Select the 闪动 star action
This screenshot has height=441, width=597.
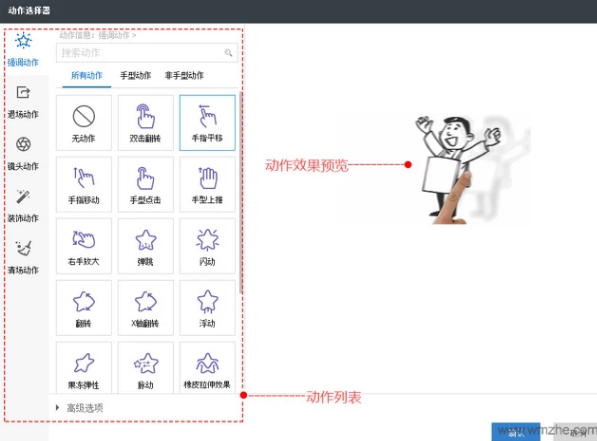click(207, 246)
